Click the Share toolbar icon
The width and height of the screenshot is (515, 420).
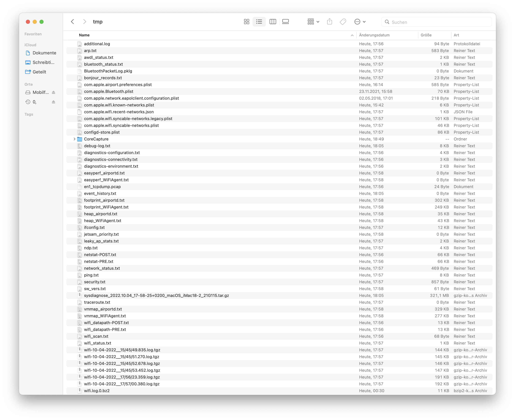pyautogui.click(x=329, y=22)
